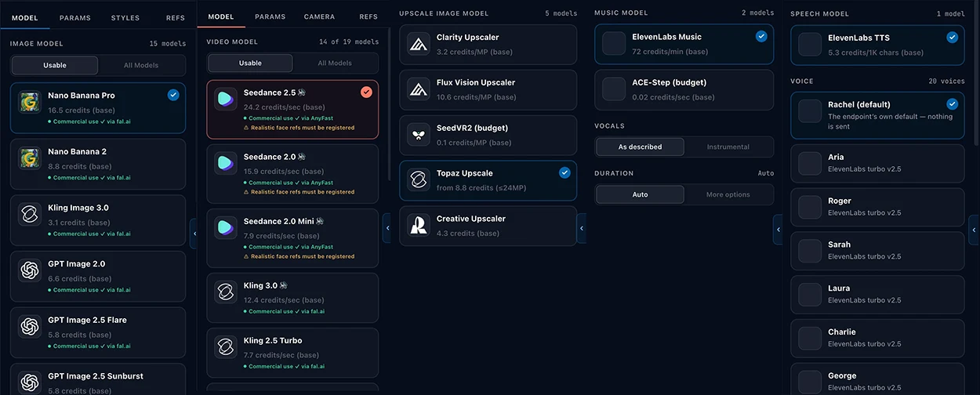Click the Seedance 2.0 model icon
Screen dimensions: 980x395
226,164
